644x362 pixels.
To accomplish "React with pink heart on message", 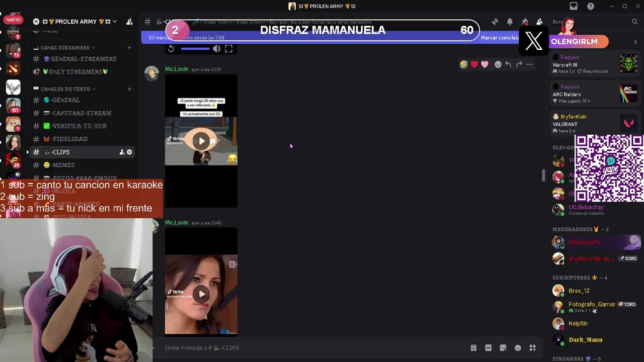I will click(485, 64).
